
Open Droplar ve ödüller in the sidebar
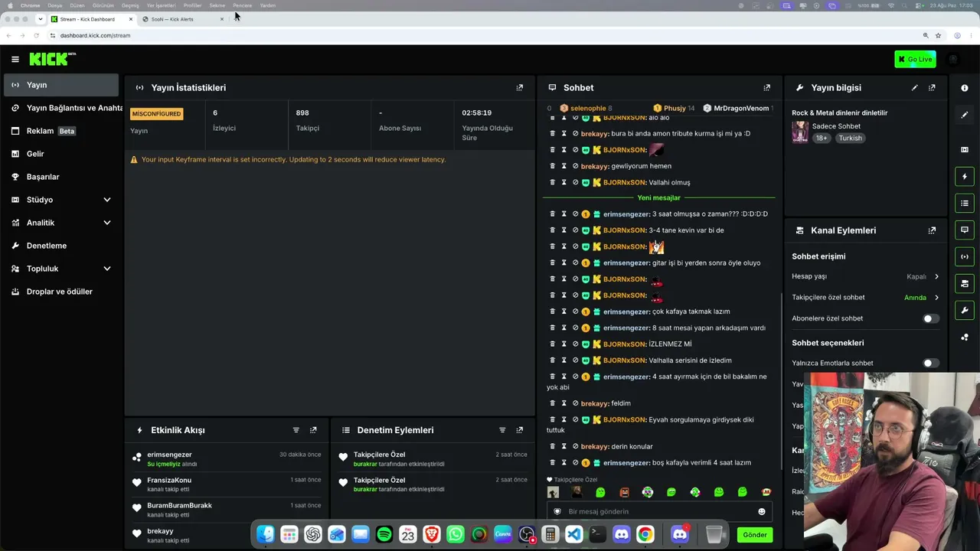point(61,292)
